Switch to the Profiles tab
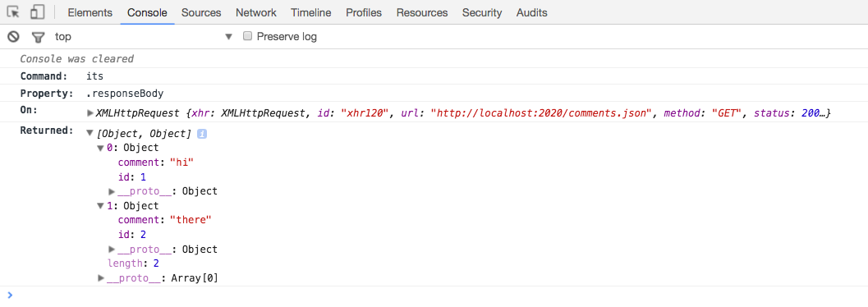868x307 pixels. point(364,12)
